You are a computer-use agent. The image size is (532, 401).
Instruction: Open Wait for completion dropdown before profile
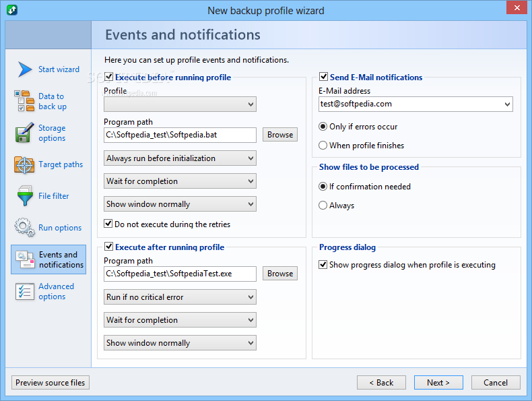pyautogui.click(x=180, y=181)
